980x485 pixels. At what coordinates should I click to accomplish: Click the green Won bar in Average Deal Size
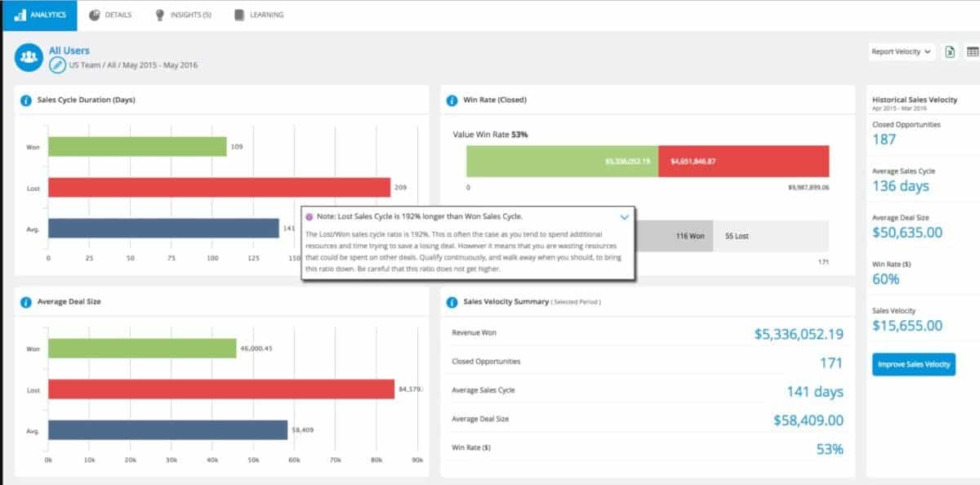142,349
